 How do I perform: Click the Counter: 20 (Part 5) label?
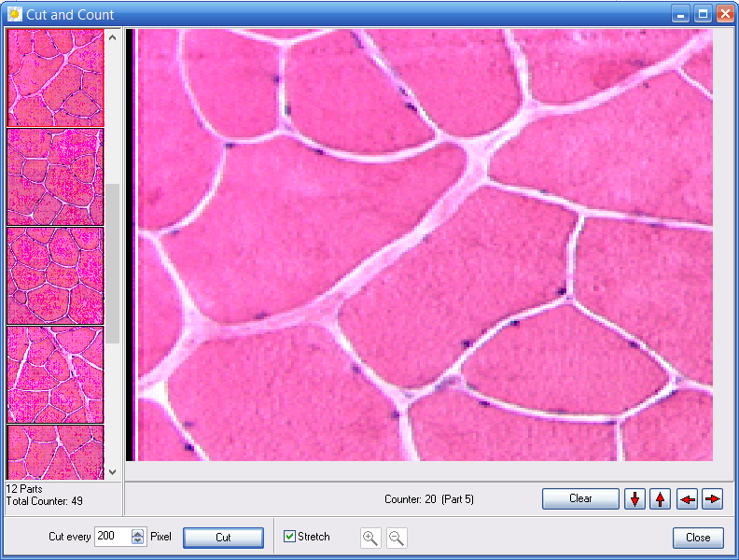tap(429, 499)
